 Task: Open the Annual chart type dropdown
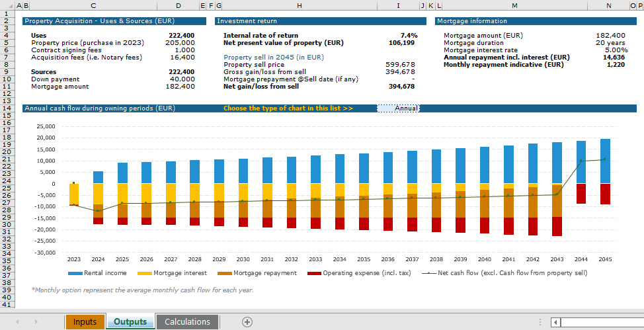[398, 108]
